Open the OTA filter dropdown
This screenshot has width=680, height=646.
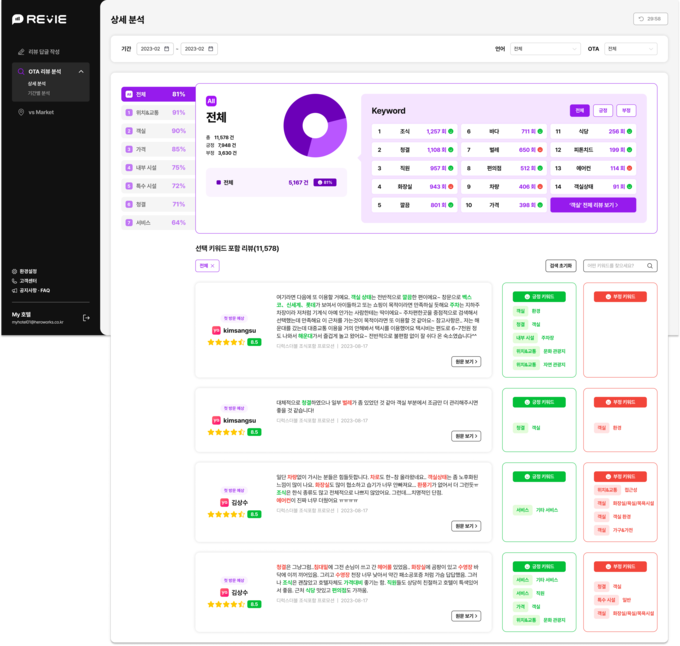pyautogui.click(x=631, y=49)
